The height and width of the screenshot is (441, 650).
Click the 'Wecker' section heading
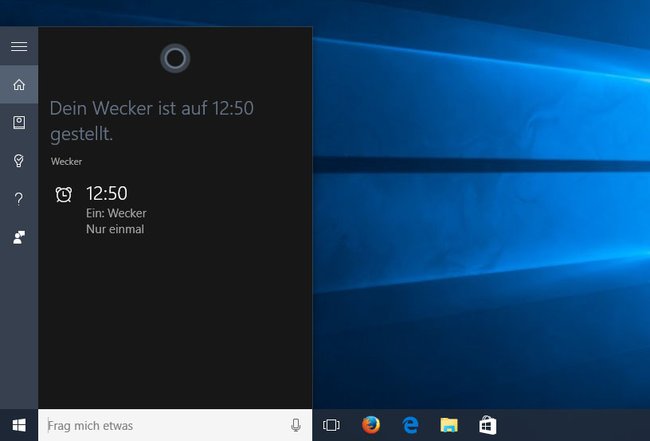click(x=66, y=161)
